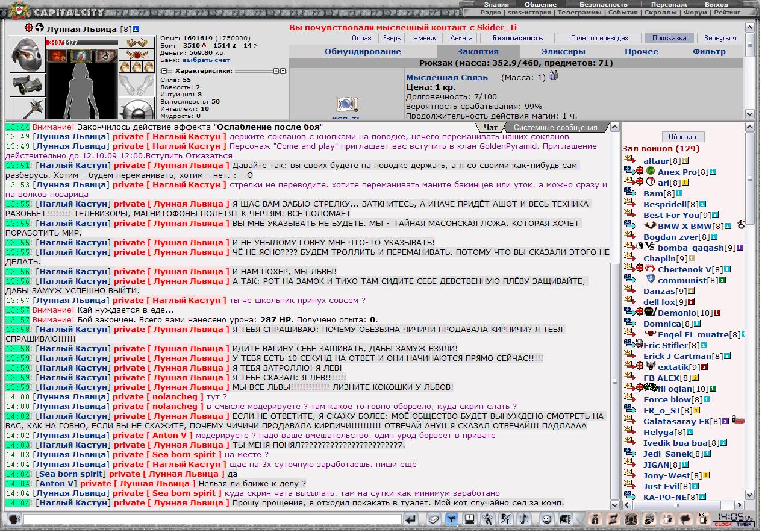The height and width of the screenshot is (532, 762).
Task: Click the helmet icon next to the smiley
Action: click(564, 519)
